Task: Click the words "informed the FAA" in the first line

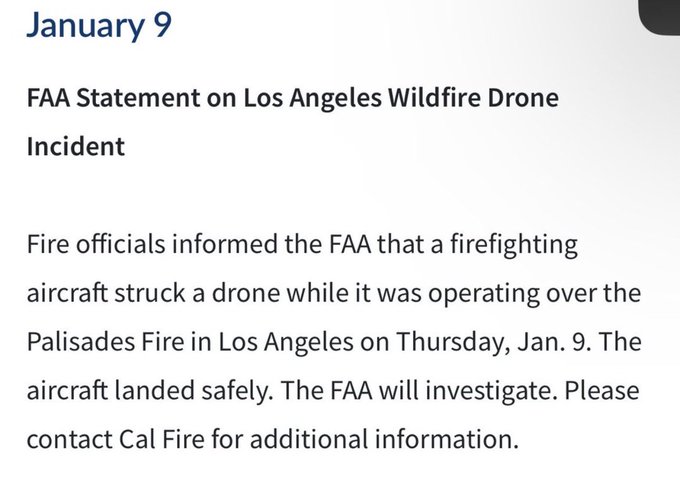Action: [x=272, y=244]
